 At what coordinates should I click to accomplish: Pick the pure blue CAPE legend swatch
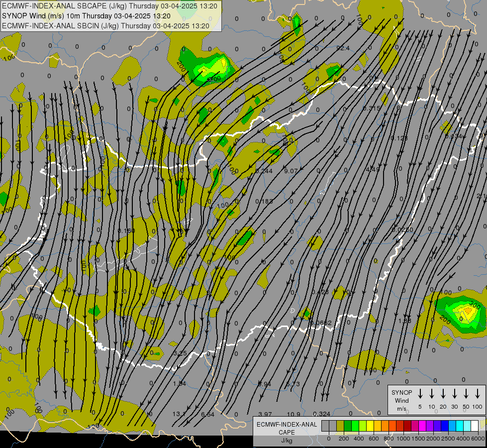[x=444, y=426]
